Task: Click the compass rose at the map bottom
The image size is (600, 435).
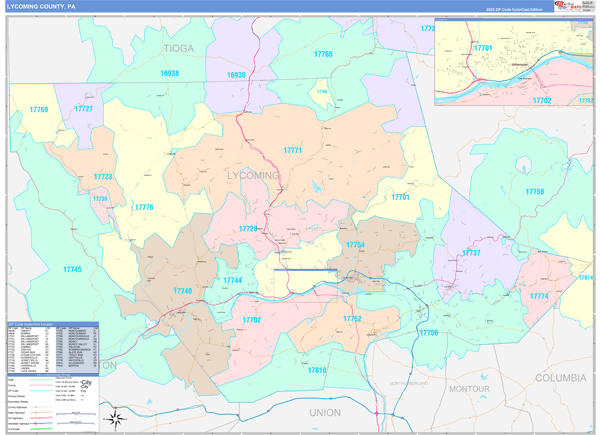Action: (117, 418)
